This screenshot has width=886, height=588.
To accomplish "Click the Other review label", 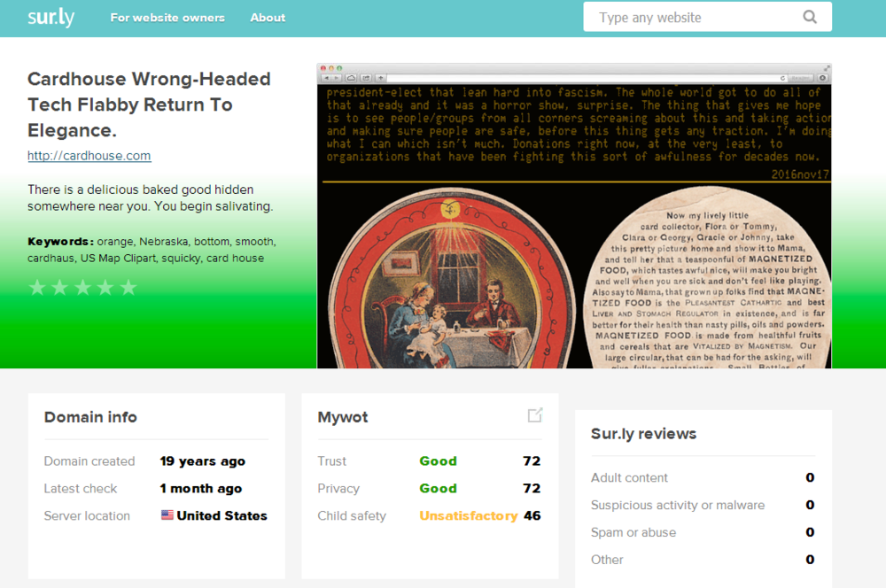I will pyautogui.click(x=607, y=559).
